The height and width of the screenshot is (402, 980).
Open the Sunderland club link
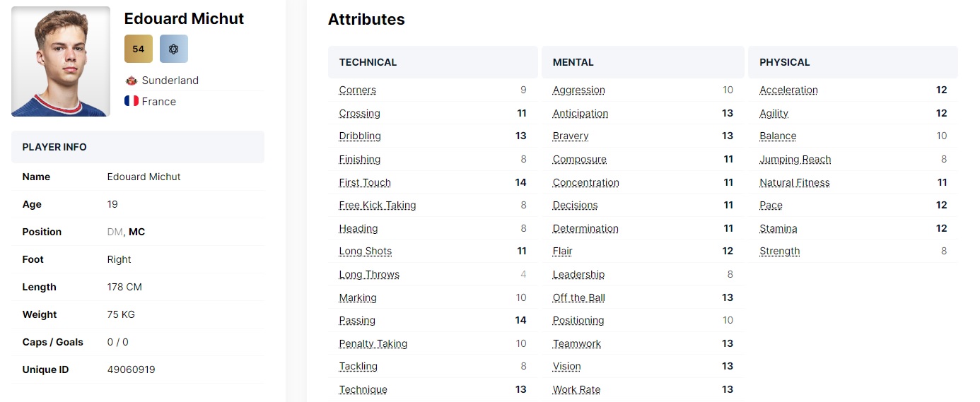(x=170, y=81)
